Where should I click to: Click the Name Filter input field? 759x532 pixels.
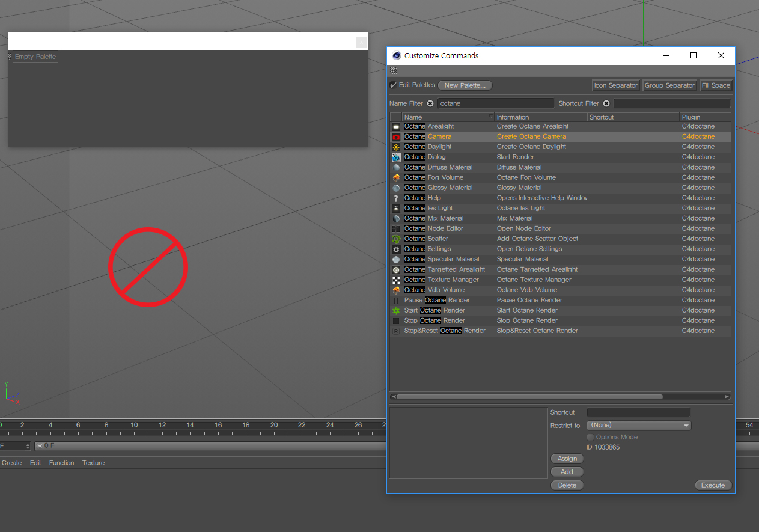[496, 103]
